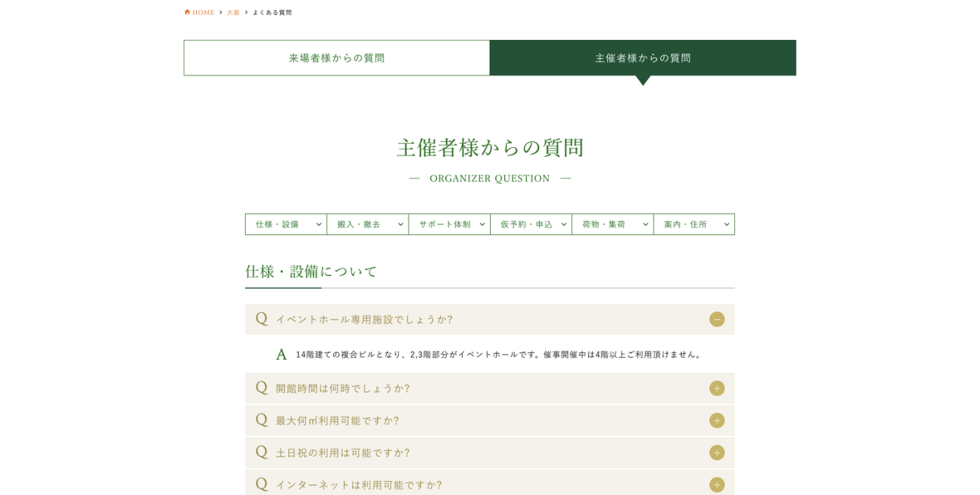Click the home icon in breadcrumb
Image resolution: width=980 pixels, height=495 pixels.
pos(187,12)
